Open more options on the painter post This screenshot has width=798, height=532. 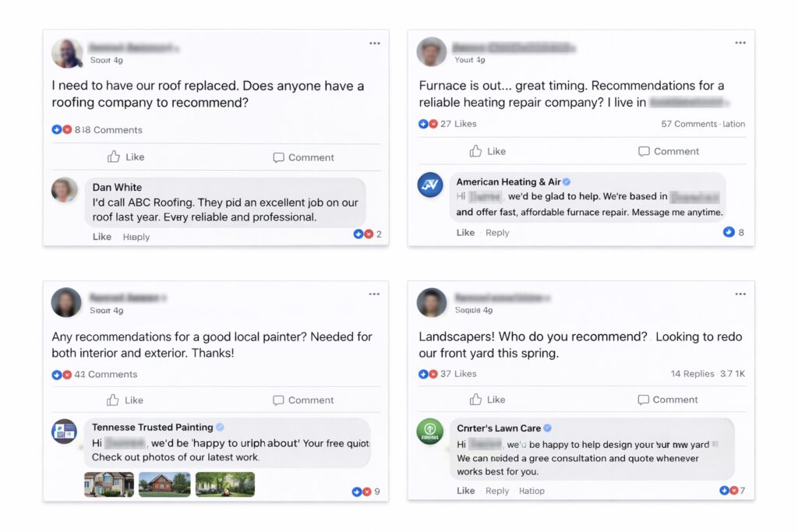(x=375, y=294)
